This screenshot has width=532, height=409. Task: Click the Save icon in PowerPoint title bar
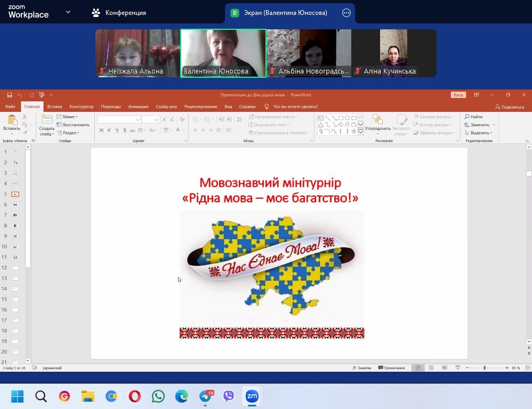click(10, 95)
